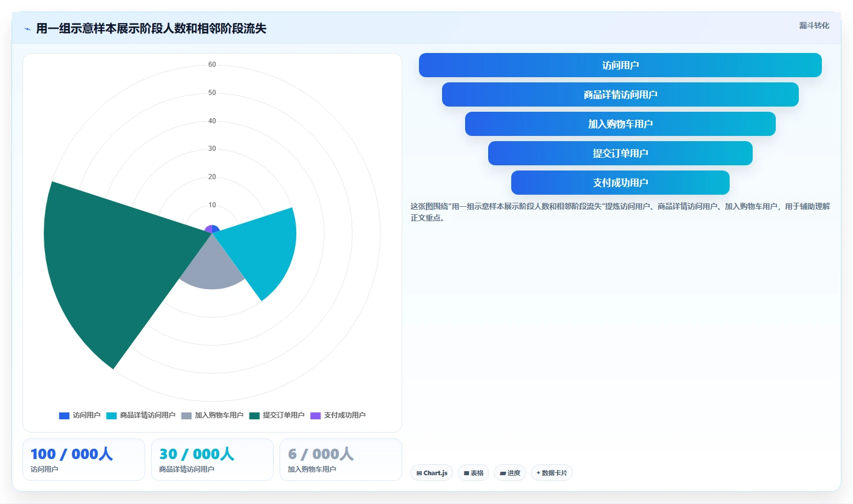Click the 支付成功用户 funnel bar

point(620,183)
